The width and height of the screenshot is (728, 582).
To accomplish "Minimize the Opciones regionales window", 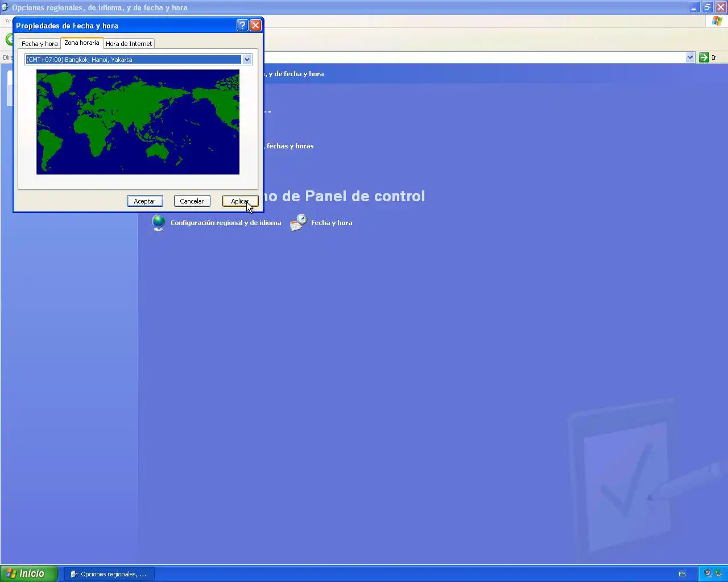I will coord(694,7).
